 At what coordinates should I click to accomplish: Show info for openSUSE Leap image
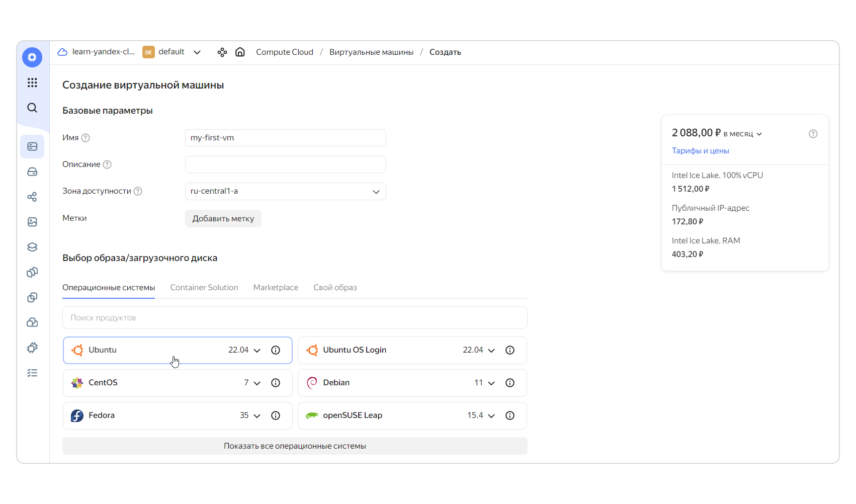[510, 415]
